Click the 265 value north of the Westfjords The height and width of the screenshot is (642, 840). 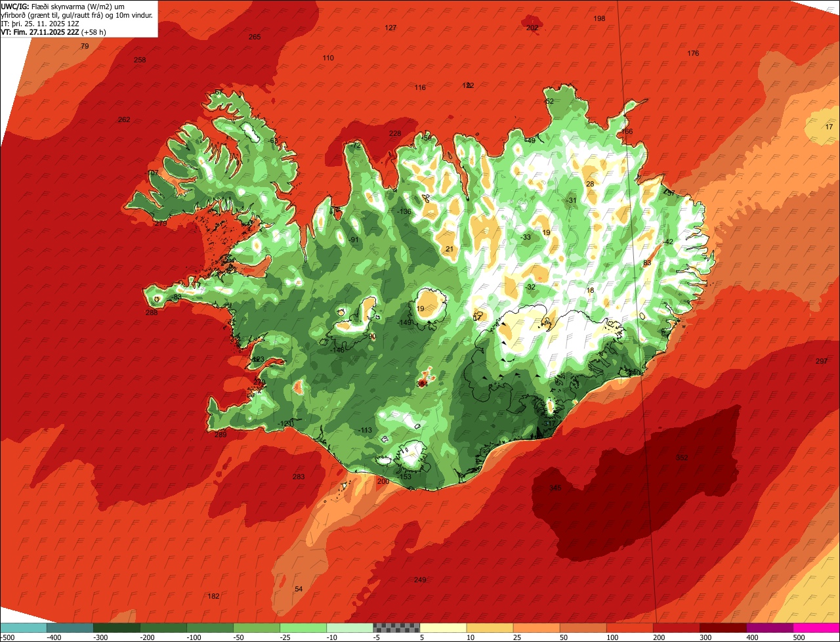(255, 37)
